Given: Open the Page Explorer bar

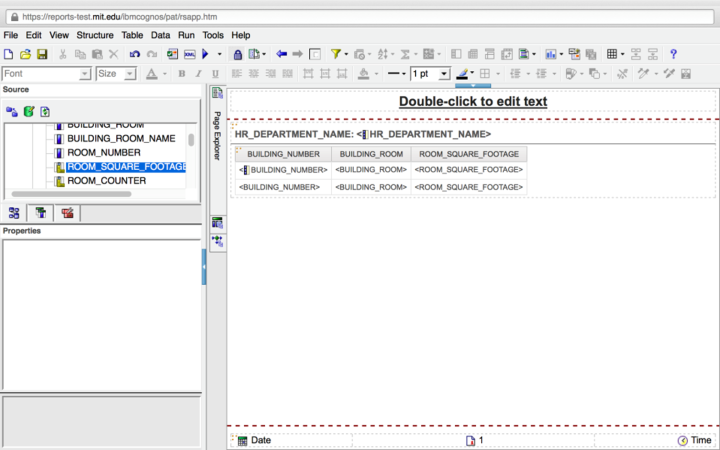Looking at the screenshot, I should pos(217,136).
